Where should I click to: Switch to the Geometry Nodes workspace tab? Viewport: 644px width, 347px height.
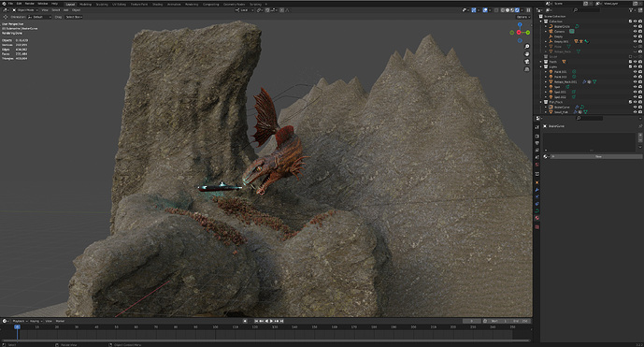tap(234, 4)
